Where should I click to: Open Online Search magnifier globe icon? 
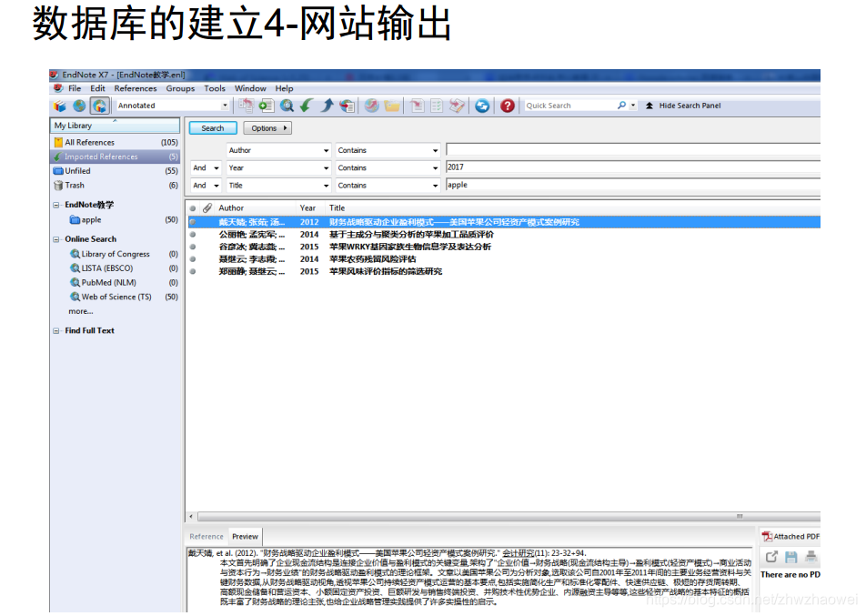coord(287,106)
